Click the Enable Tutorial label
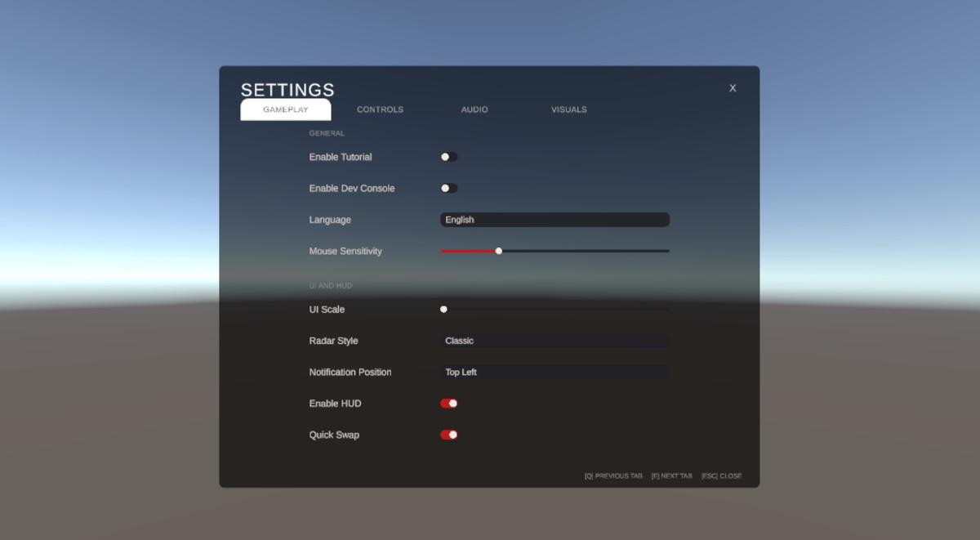The width and height of the screenshot is (980, 540). [341, 157]
